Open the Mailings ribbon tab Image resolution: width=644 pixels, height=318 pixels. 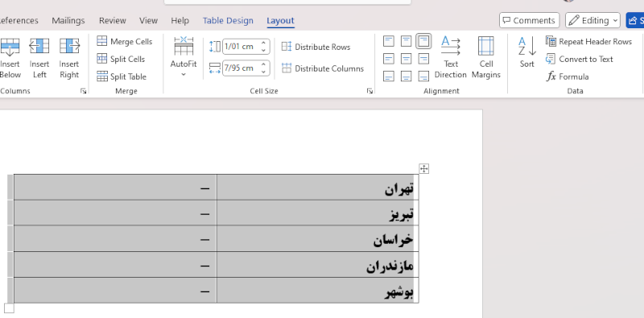coord(68,21)
